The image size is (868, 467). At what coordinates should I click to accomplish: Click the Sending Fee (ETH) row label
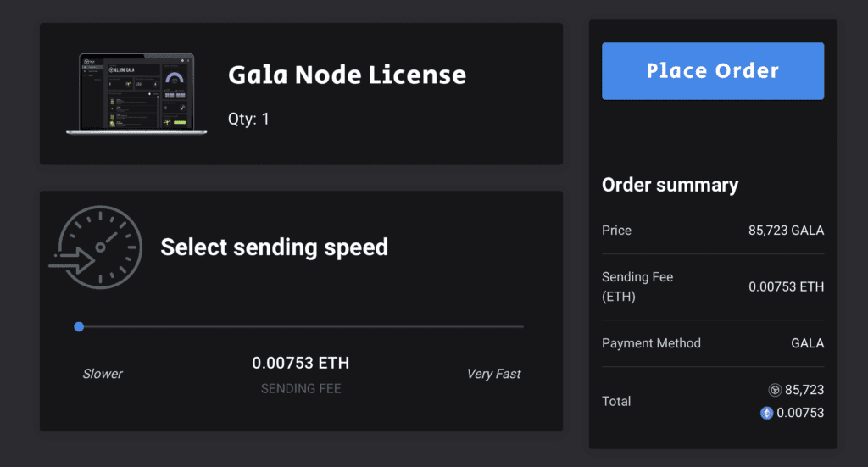pyautogui.click(x=637, y=286)
